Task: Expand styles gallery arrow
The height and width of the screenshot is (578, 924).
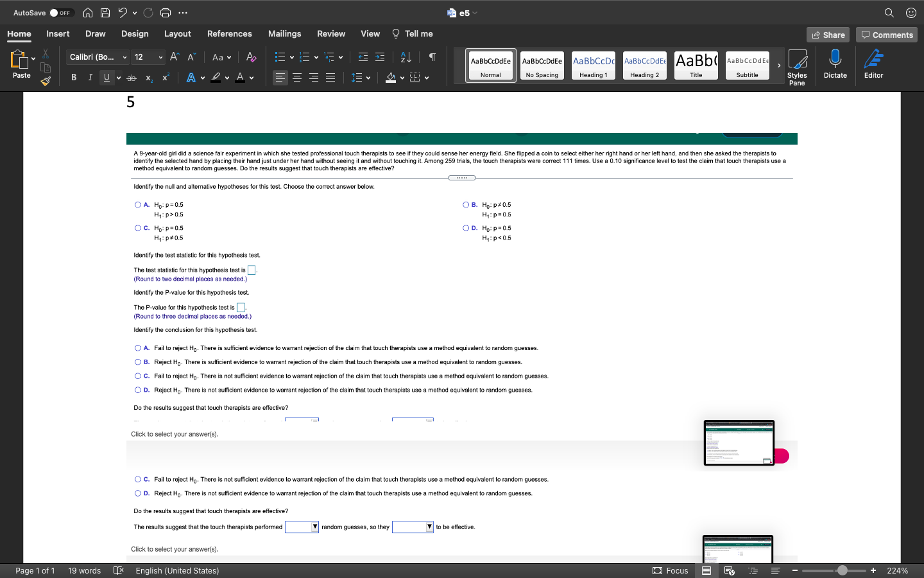Action: (779, 65)
